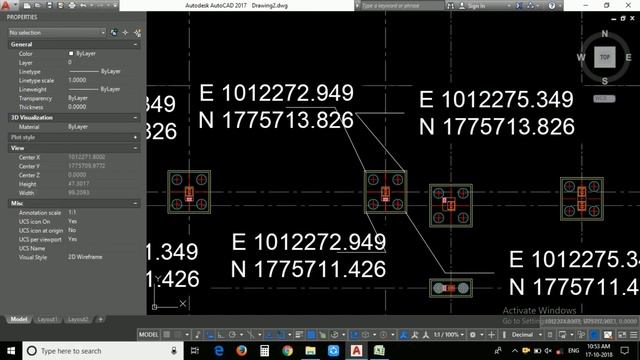Image resolution: width=640 pixels, height=360 pixels.
Task: Click the Annotation Monitor plus icon
Action: point(491,335)
